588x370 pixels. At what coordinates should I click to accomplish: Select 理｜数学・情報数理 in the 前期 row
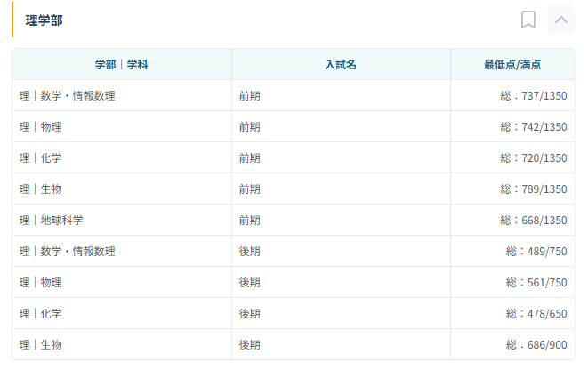[67, 96]
